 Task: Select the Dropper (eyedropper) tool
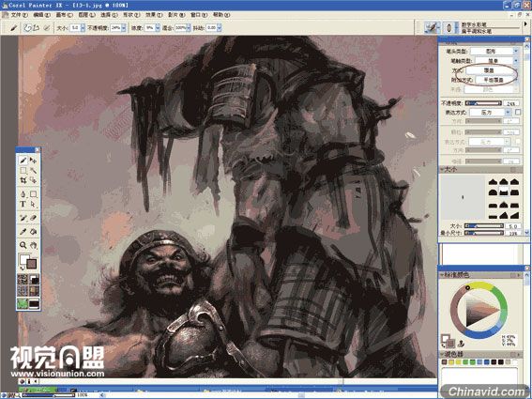point(23,232)
